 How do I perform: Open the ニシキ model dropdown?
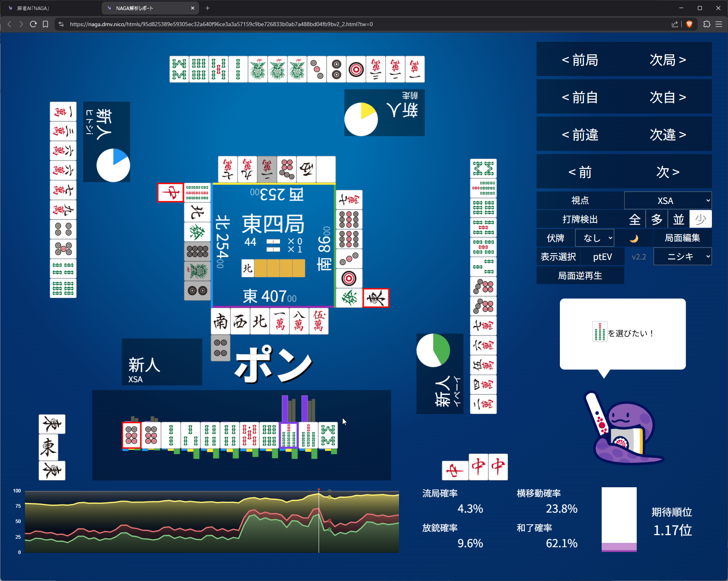point(683,257)
